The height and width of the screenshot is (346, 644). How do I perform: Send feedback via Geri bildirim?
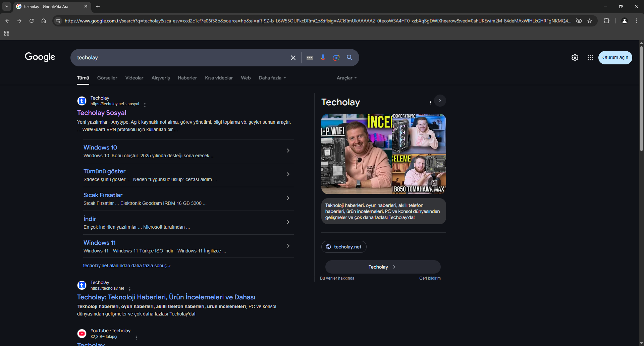(x=430, y=278)
